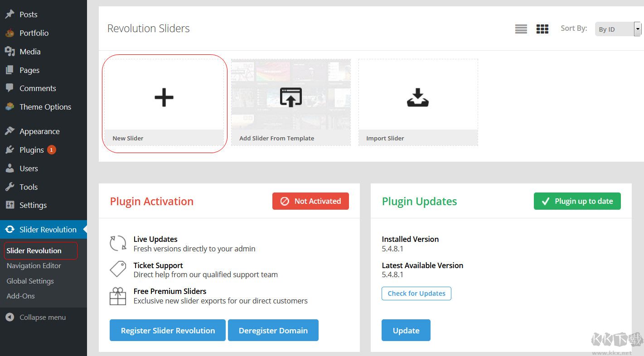Click the Pages icon in sidebar

tap(10, 70)
